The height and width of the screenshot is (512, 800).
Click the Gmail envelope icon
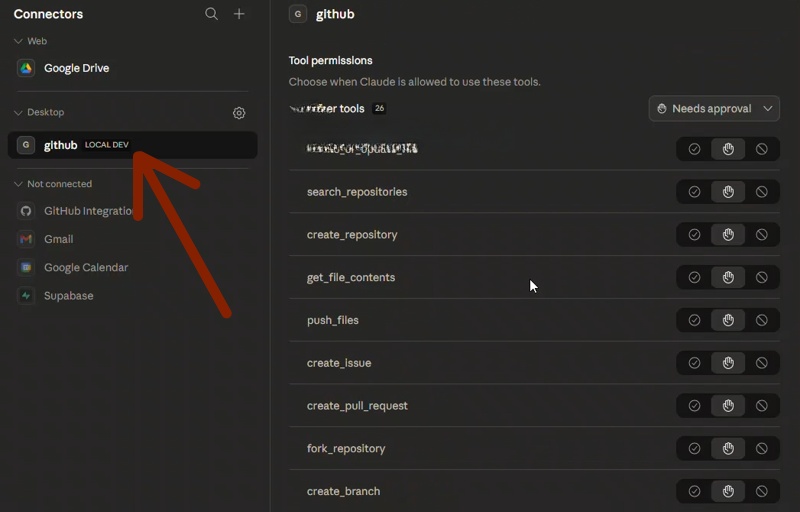point(26,239)
